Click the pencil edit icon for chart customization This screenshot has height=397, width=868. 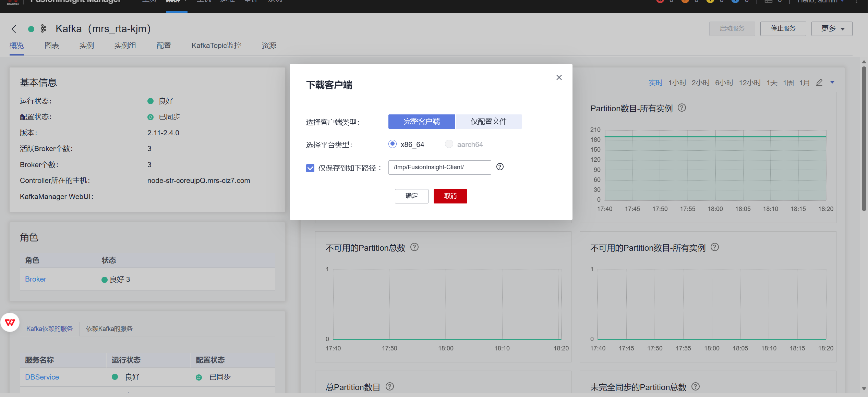pyautogui.click(x=819, y=83)
